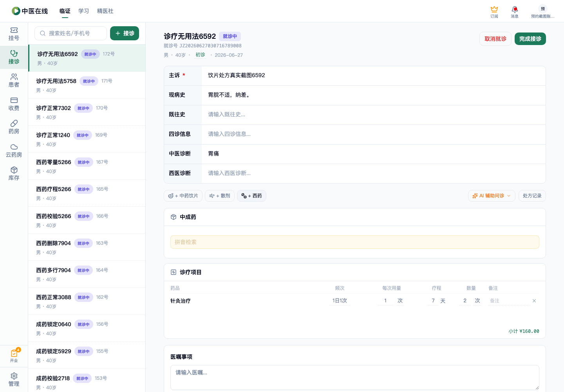Select patient 西药删除7904

(87, 247)
